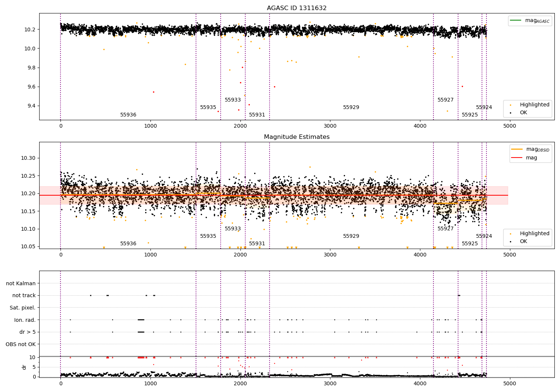Select "OK" in the Magnitude Estimates legend

click(523, 241)
